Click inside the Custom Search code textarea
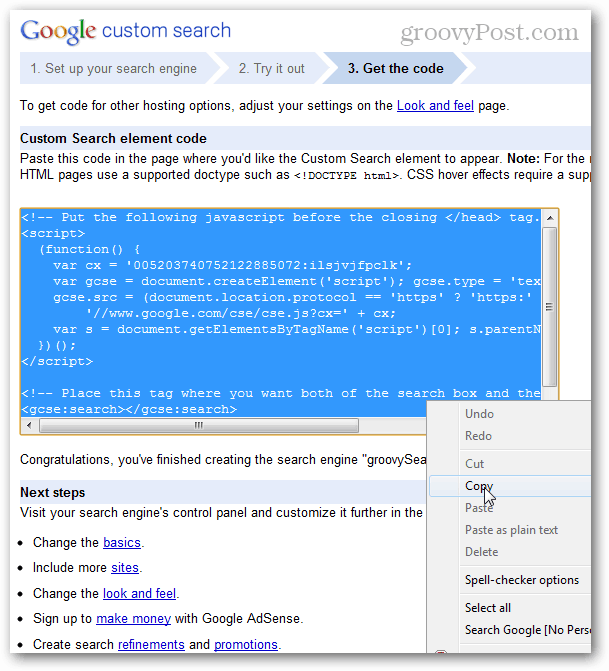 click(280, 313)
